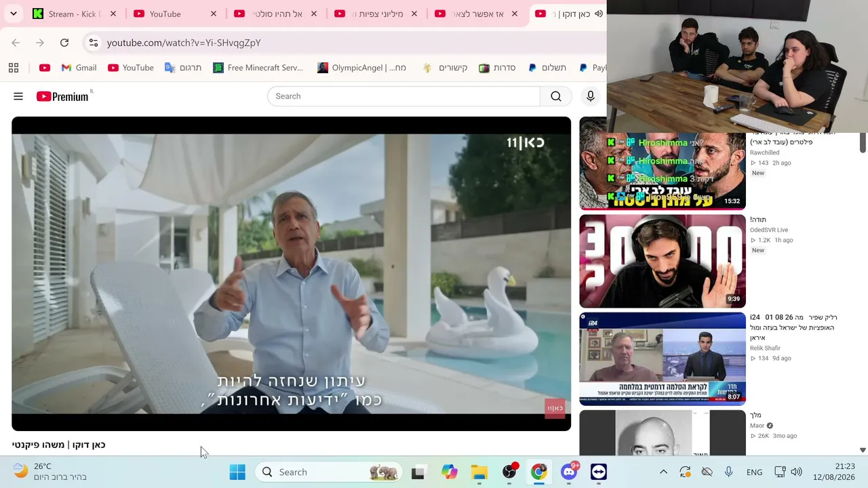Screen dimensions: 868x488
Task: Open the OlympicAngel bookmark
Action: [361, 68]
